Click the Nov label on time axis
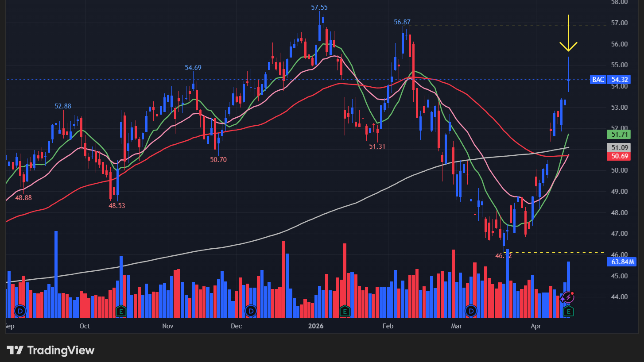Viewport: 644px width, 362px height. 168,326
